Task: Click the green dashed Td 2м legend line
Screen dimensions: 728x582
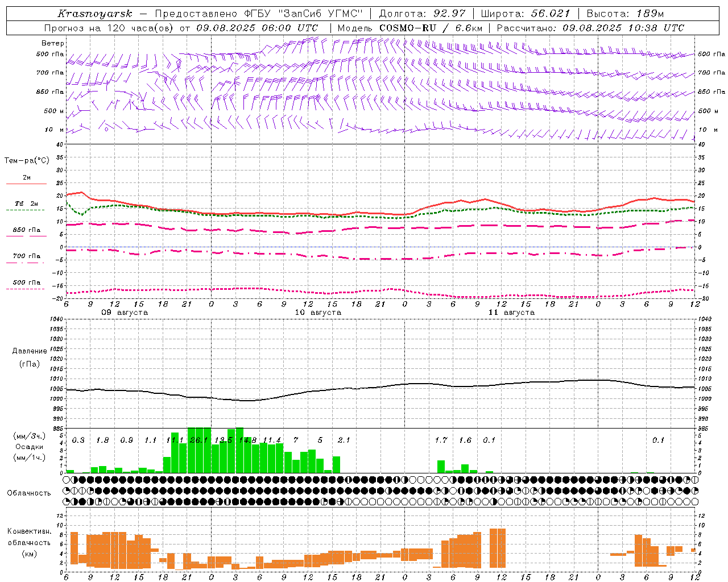Action: point(25,210)
